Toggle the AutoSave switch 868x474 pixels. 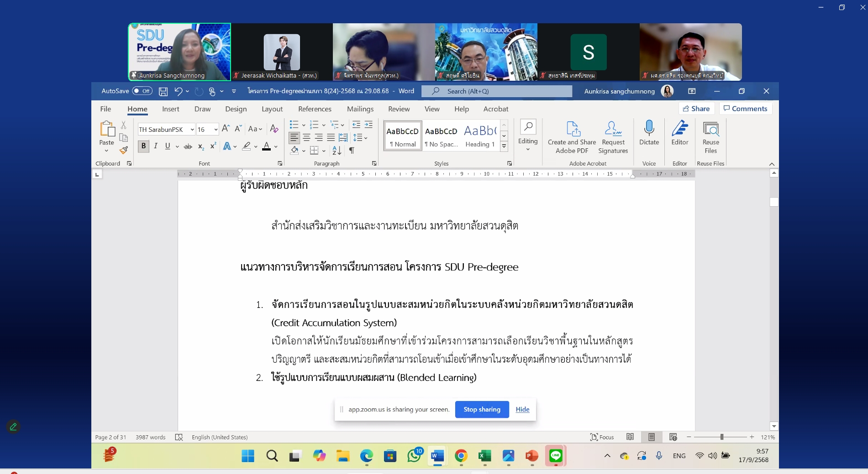click(x=142, y=91)
